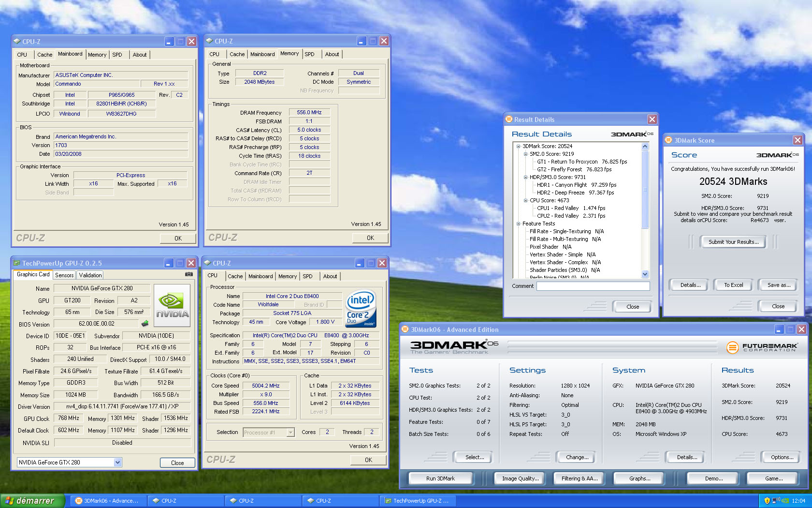
Task: Select GT1 - Return To Proxycon row
Action: point(582,162)
